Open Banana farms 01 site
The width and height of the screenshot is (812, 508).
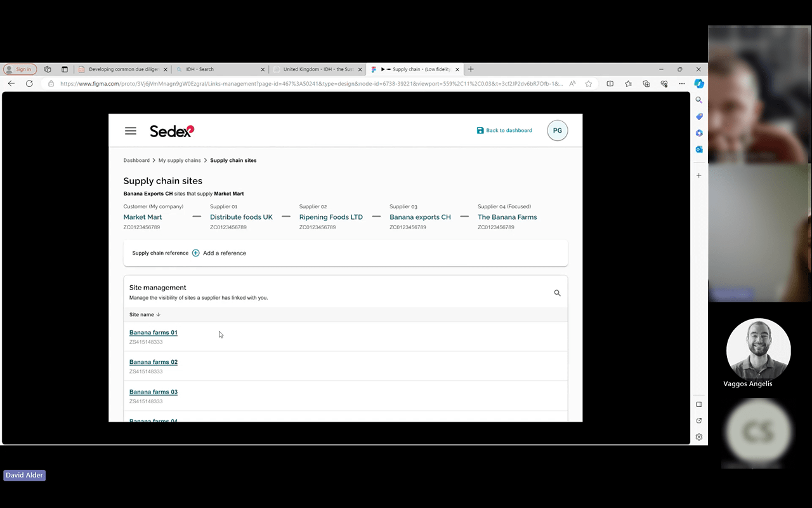[154, 333]
